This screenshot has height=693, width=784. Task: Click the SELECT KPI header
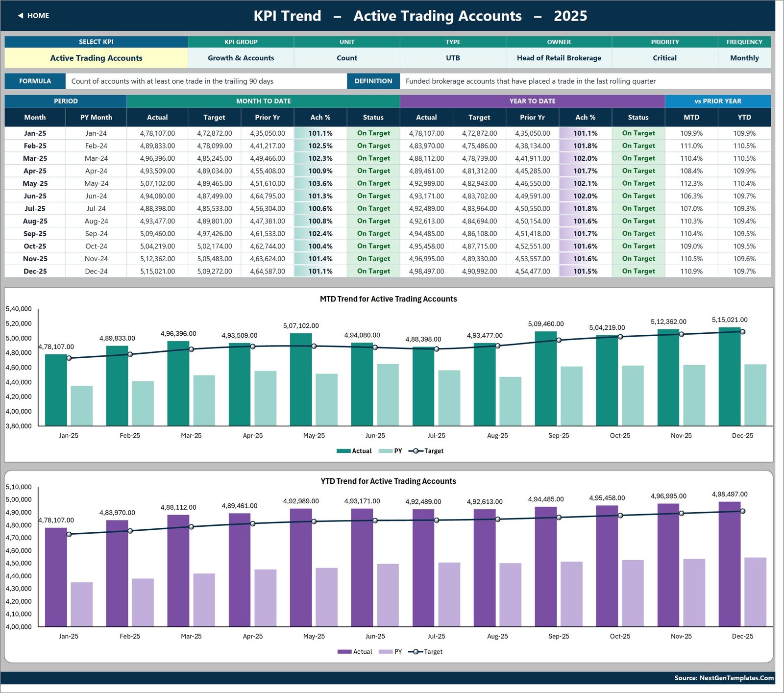pos(96,42)
